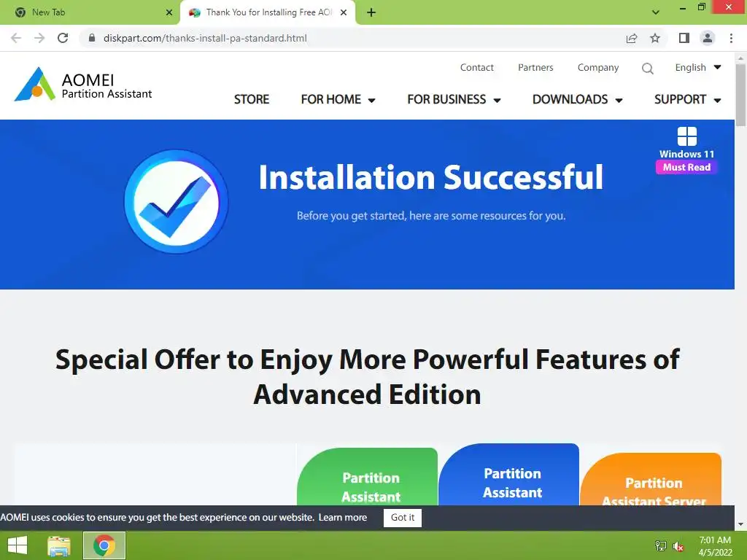Screen dimensions: 747x560
Task: Click the 'Before you get started' subtitle
Action: tap(431, 216)
